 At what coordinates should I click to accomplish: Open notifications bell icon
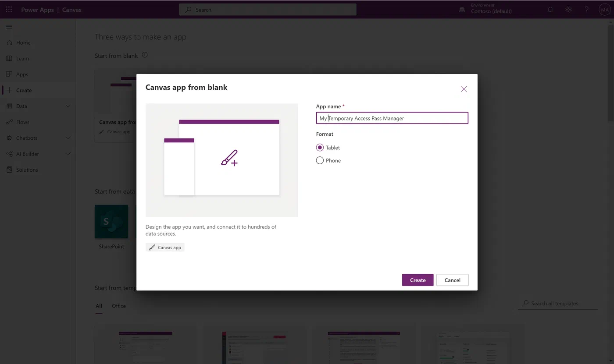[550, 10]
